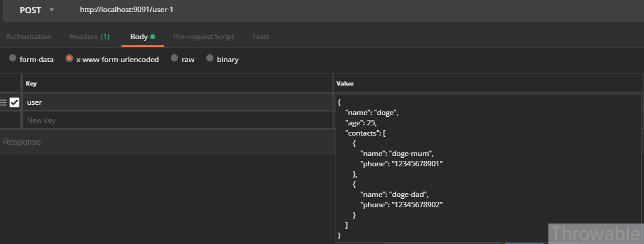Click the green dot beside Body

(x=153, y=37)
